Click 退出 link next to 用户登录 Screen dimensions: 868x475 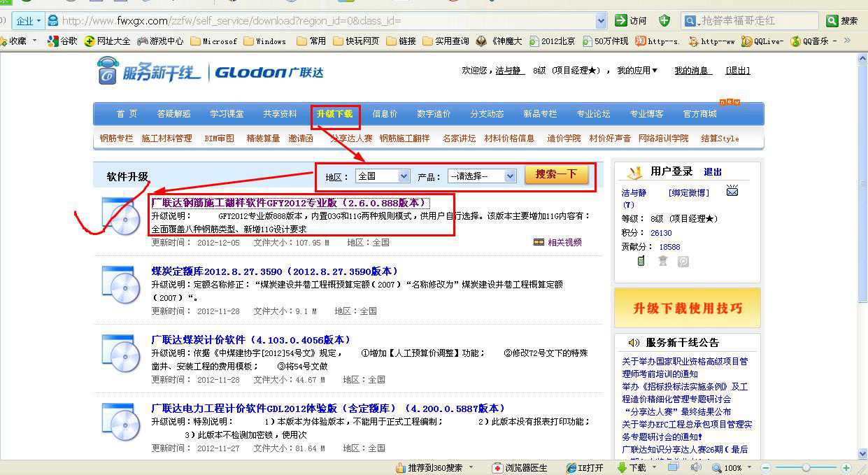713,172
